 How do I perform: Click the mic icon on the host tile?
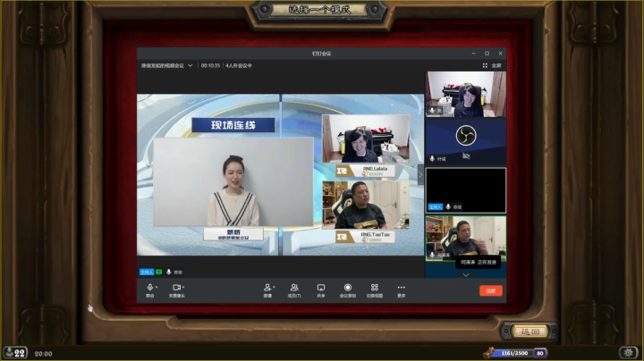point(448,206)
